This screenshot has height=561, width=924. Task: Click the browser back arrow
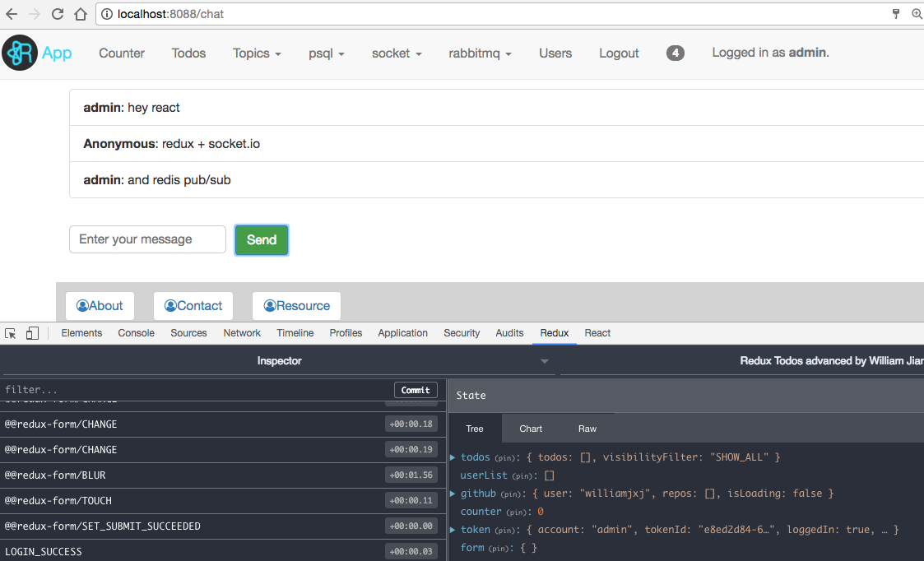(12, 13)
